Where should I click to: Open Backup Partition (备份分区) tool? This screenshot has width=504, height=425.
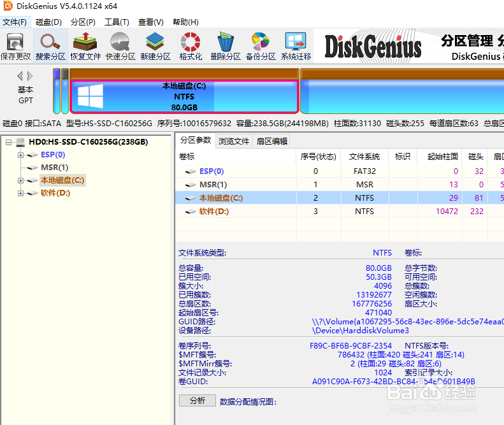[261, 47]
